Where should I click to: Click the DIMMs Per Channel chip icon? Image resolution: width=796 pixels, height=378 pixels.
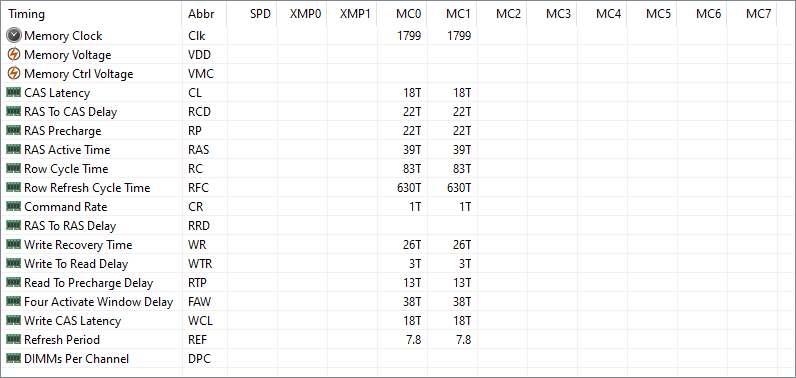(x=14, y=359)
